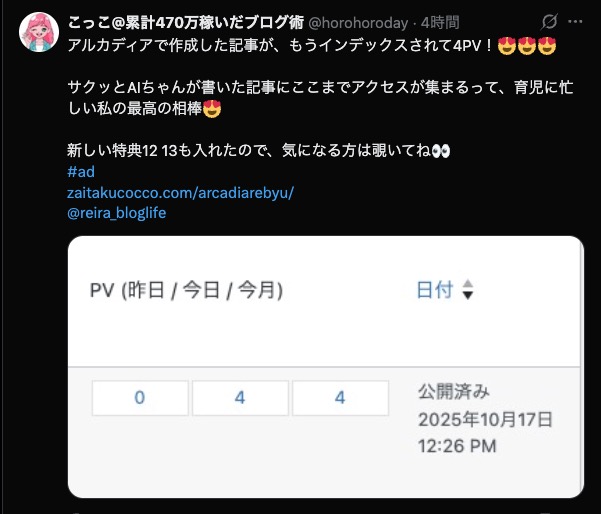Sort by the 日付 column header
Screen dimensions: 601x514
click(434, 290)
